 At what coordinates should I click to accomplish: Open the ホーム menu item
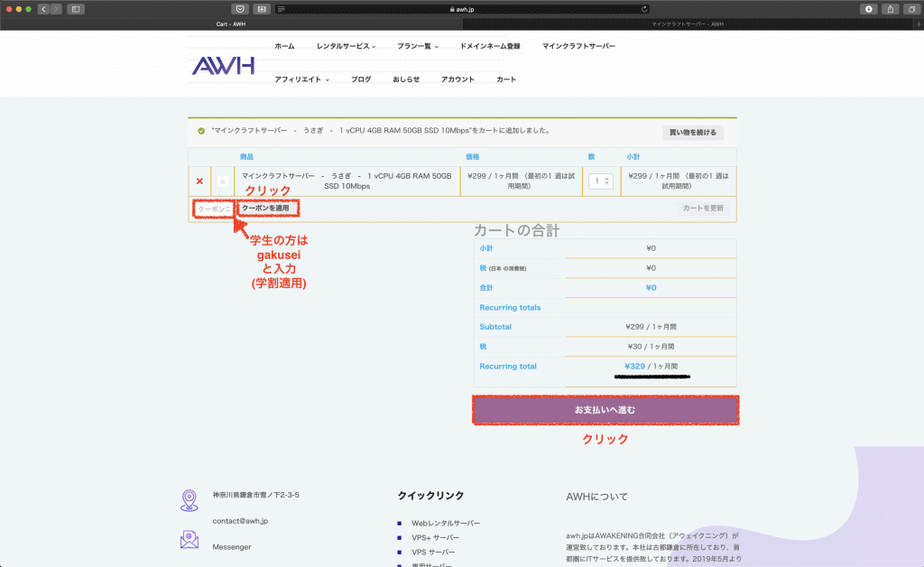[284, 46]
